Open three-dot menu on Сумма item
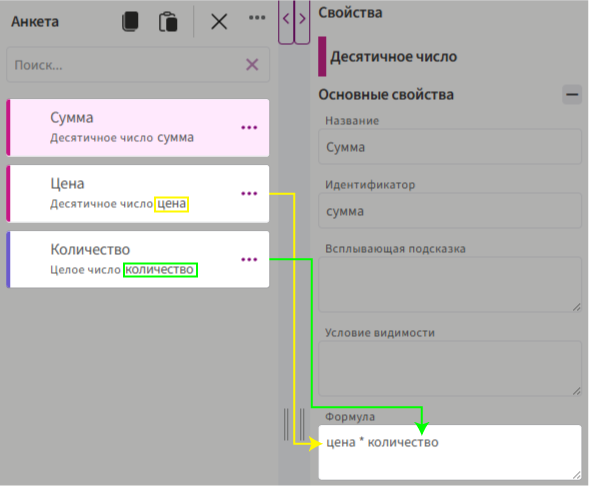The height and width of the screenshot is (486, 589). 249,128
